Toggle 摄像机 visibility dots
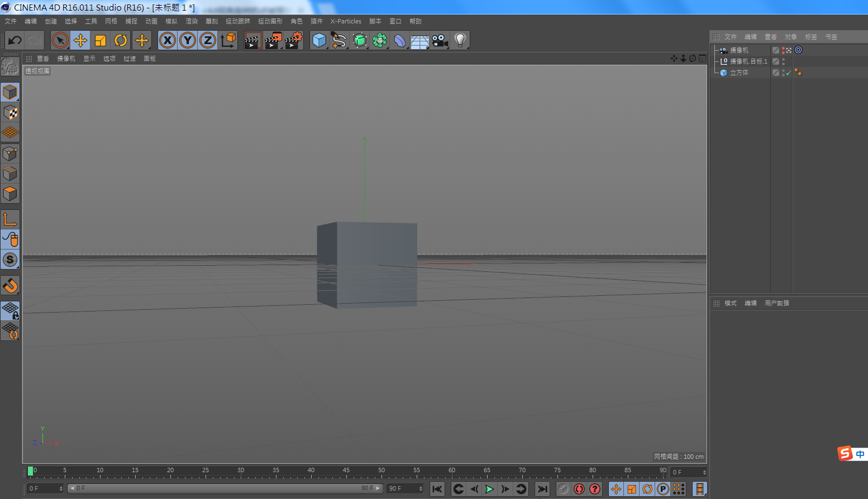 click(783, 50)
